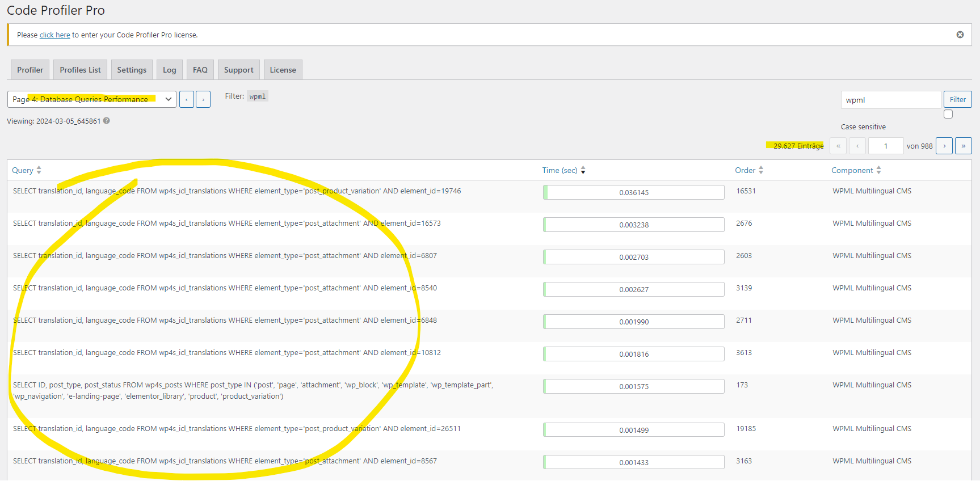Sort table via the Time (sec) header link

(560, 170)
